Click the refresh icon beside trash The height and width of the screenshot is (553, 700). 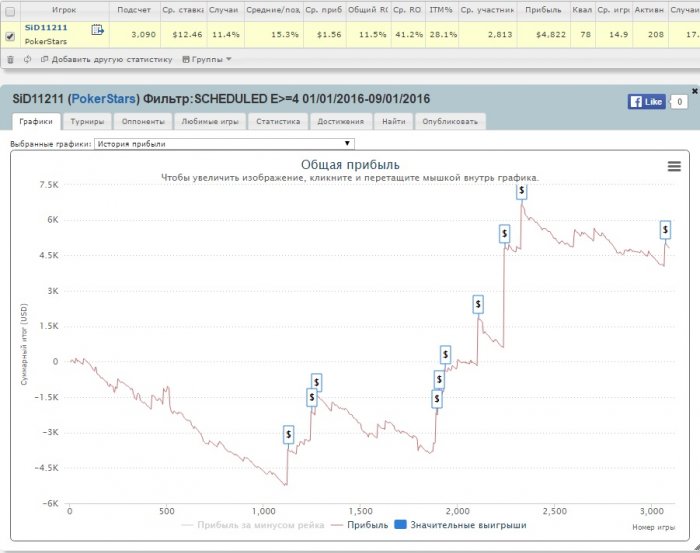pyautogui.click(x=28, y=59)
